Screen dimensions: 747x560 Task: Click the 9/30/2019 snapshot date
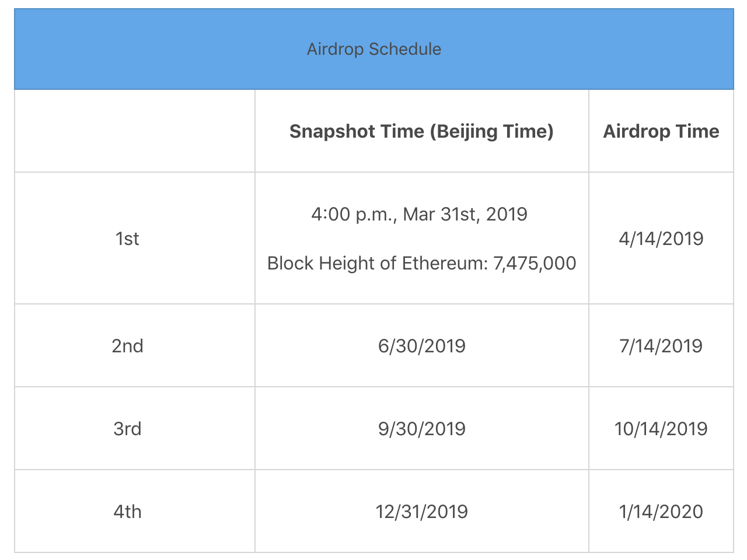coord(421,429)
